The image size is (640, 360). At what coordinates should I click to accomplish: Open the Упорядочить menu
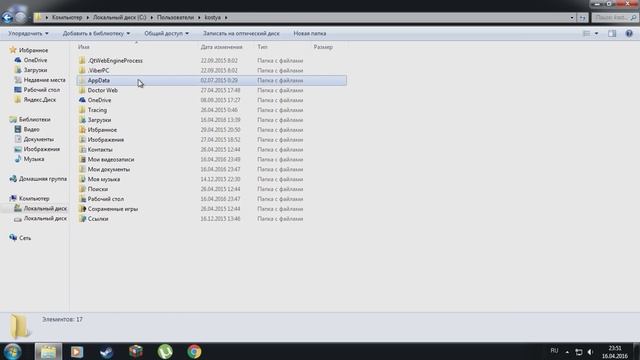pyautogui.click(x=28, y=33)
